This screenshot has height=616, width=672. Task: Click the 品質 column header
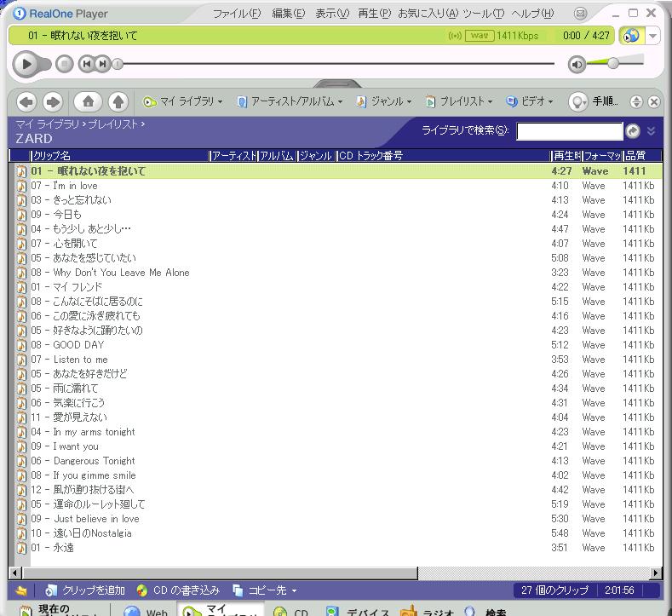641,156
